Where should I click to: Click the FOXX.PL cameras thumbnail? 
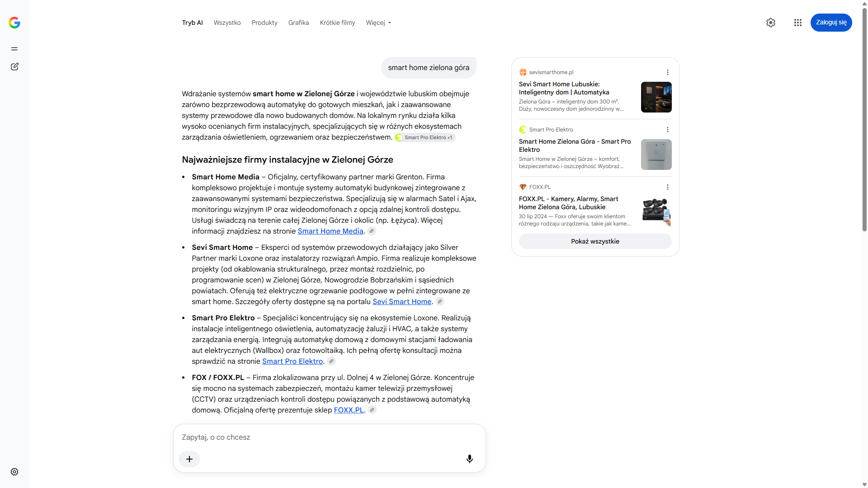(x=656, y=212)
